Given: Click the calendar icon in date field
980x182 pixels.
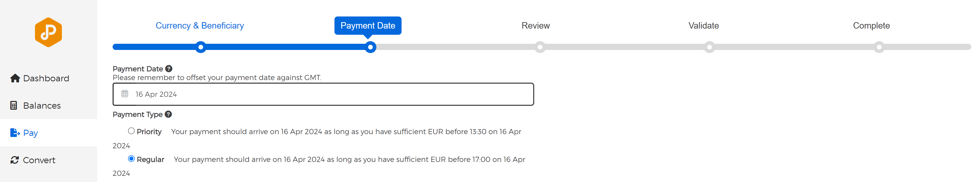Looking at the screenshot, I should pyautogui.click(x=125, y=94).
